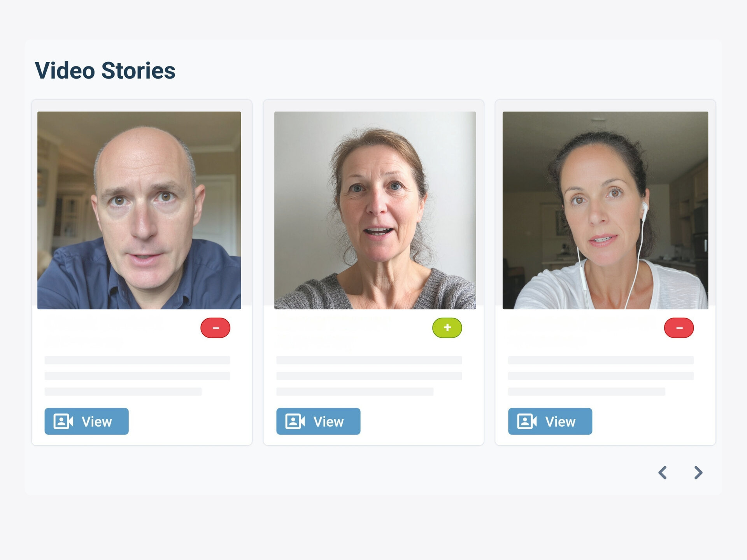Image resolution: width=747 pixels, height=560 pixels.
Task: Click the video camera icon on the bald man's View button
Action: pyautogui.click(x=63, y=422)
